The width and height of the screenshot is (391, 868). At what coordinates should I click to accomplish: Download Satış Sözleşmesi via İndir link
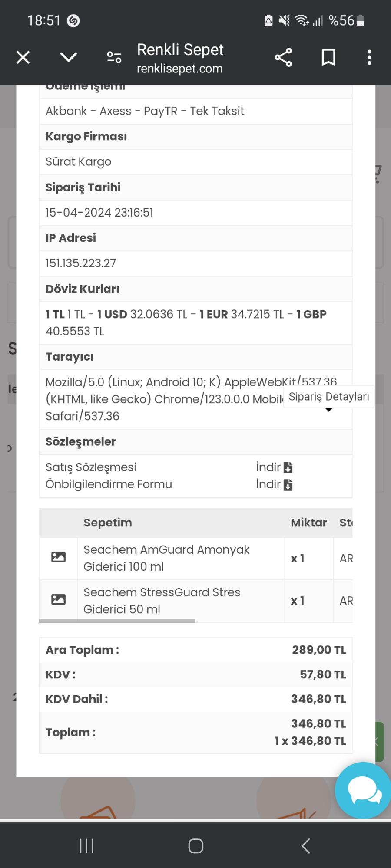[x=268, y=467]
